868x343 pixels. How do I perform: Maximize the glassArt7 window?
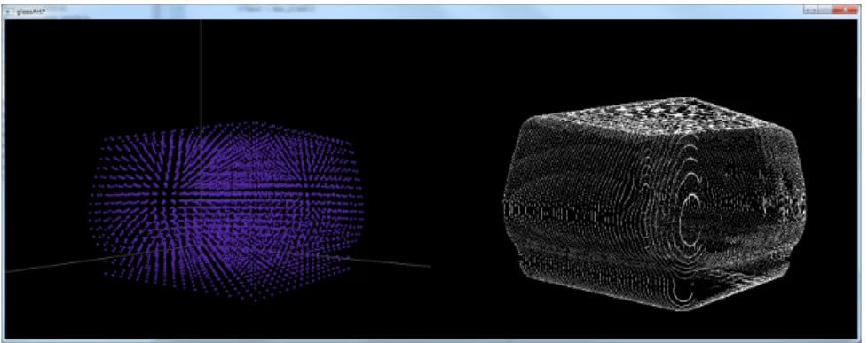coord(825,10)
